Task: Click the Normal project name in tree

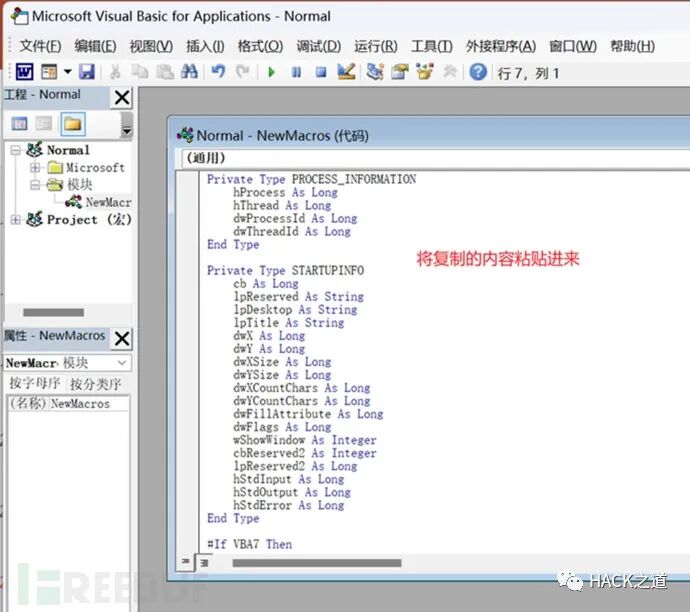Action: (x=68, y=150)
